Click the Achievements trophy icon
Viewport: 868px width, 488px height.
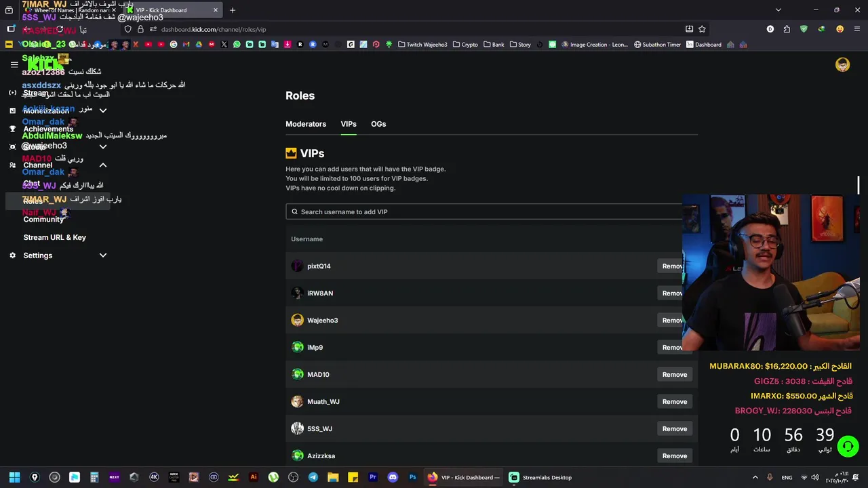point(12,129)
